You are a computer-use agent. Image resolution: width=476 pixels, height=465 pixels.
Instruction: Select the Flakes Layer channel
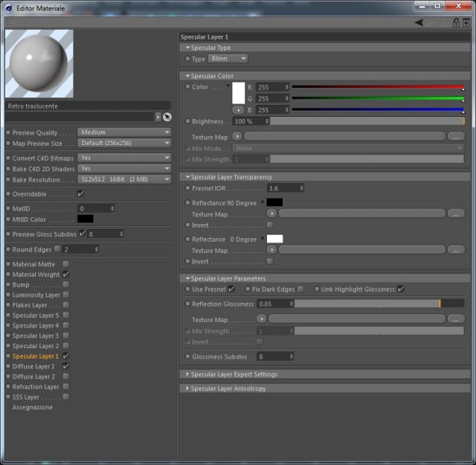click(30, 305)
